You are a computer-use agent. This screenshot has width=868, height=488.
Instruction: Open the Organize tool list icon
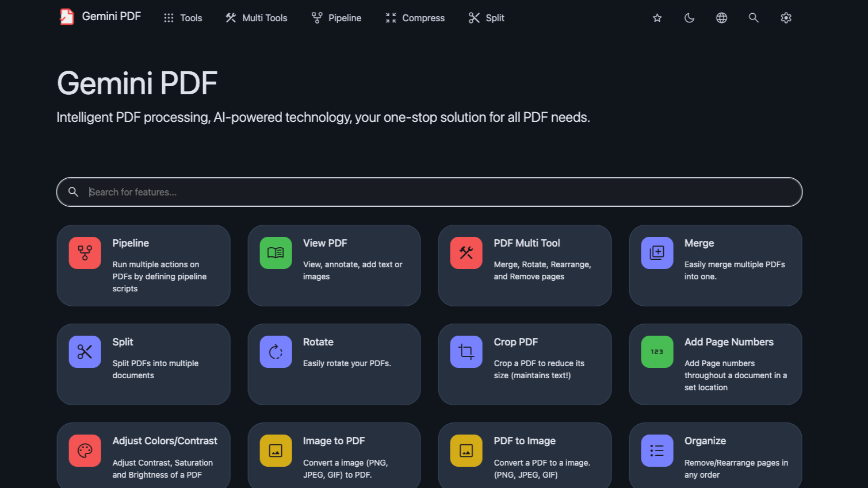(657, 450)
